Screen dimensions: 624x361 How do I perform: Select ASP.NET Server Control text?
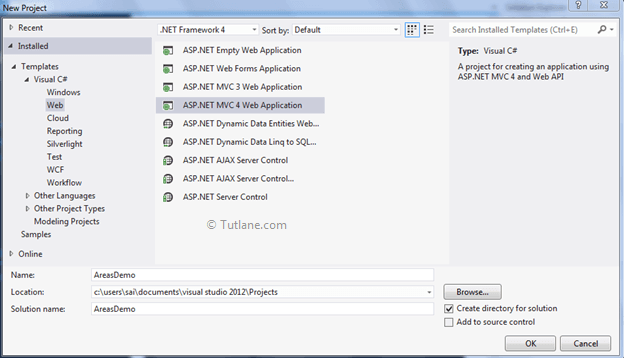pyautogui.click(x=225, y=197)
